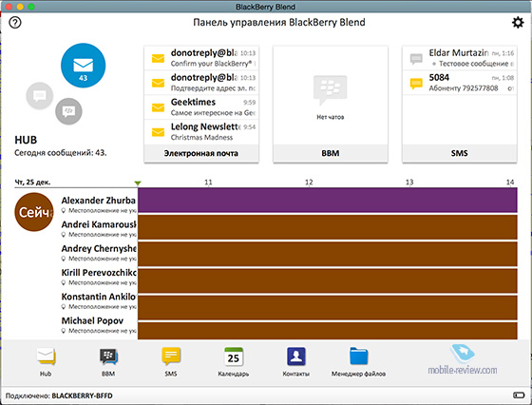The height and width of the screenshot is (405, 532).
Task: Select contact Andrey Chernyshe
Action: pyautogui.click(x=99, y=253)
